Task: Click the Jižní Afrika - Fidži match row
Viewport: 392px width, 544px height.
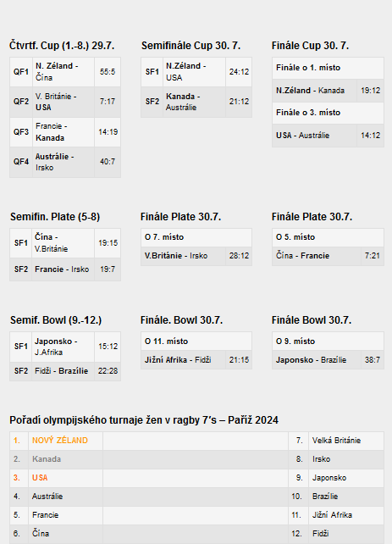Action: tap(196, 360)
